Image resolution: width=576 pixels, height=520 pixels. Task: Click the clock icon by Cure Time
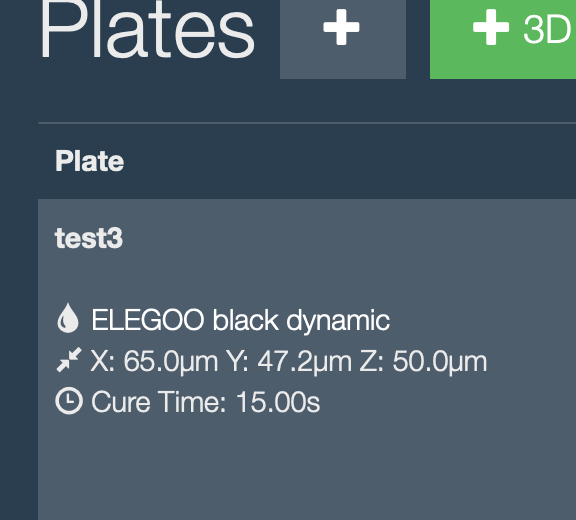tap(69, 401)
